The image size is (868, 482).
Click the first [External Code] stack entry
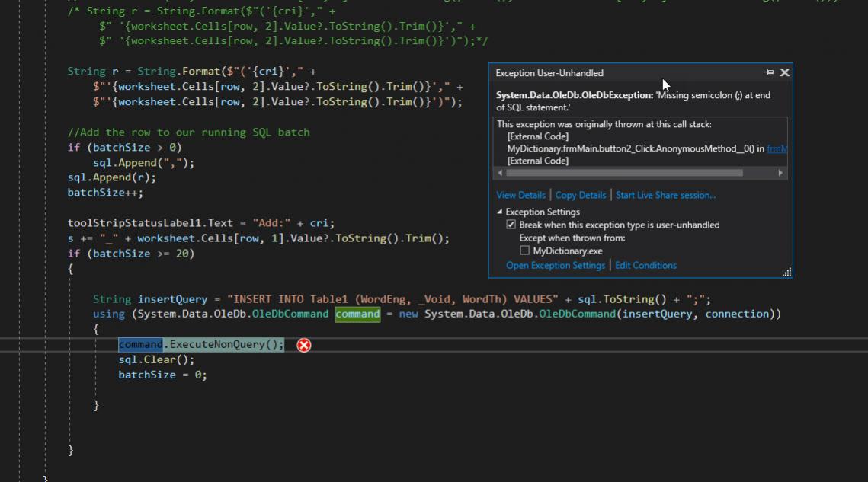[537, 136]
